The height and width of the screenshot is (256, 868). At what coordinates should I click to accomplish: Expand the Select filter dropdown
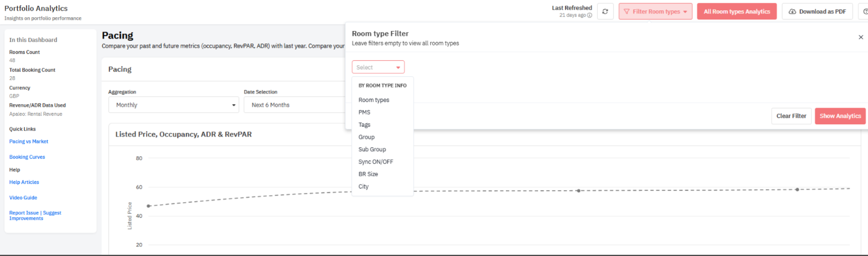click(378, 68)
